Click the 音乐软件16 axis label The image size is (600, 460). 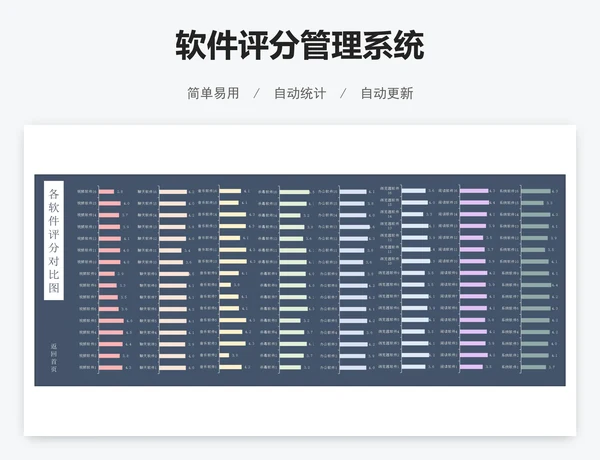pyautogui.click(x=208, y=191)
